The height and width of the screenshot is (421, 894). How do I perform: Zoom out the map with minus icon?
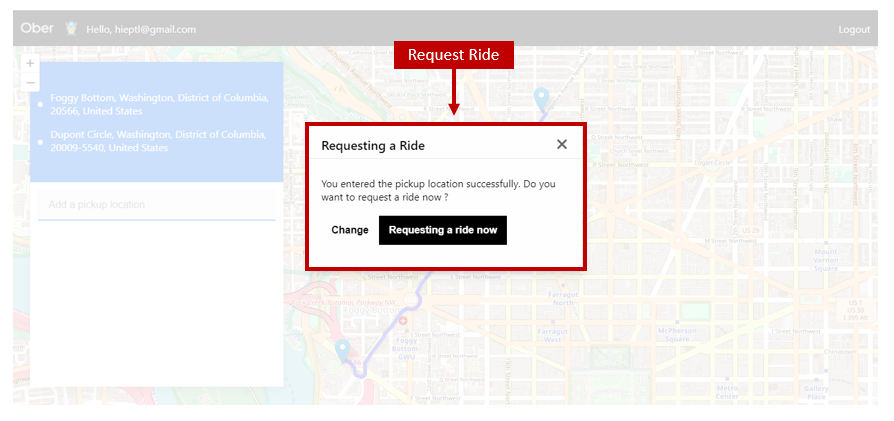coord(30,83)
